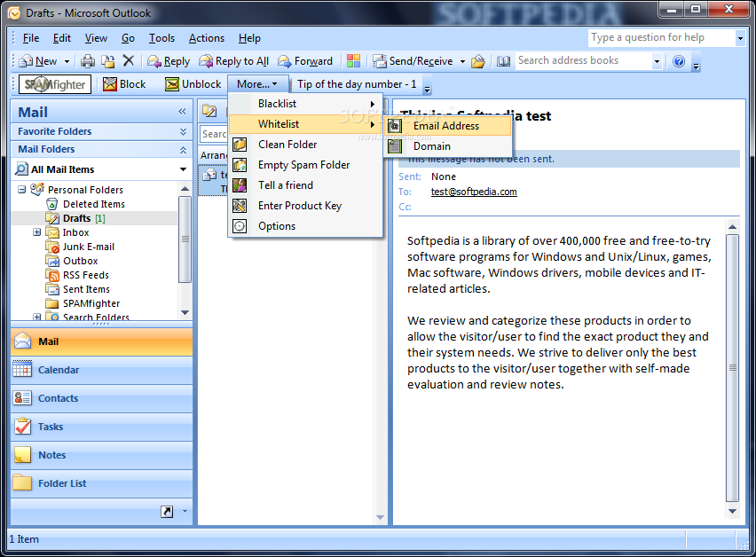Click the Options gear icon

coord(240,226)
